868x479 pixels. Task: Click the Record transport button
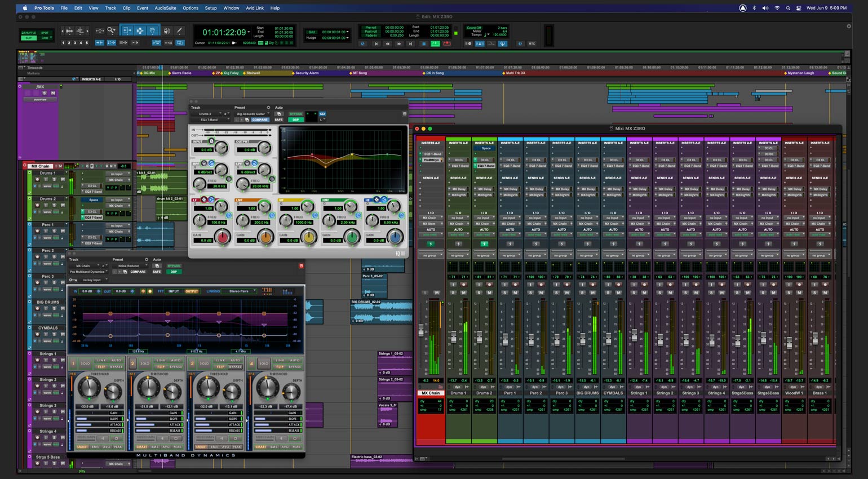(x=447, y=44)
